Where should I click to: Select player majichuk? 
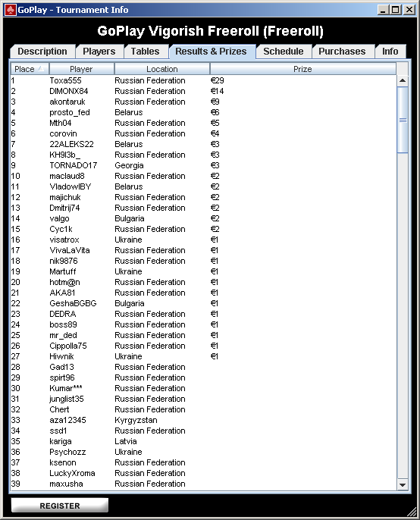[65, 197]
